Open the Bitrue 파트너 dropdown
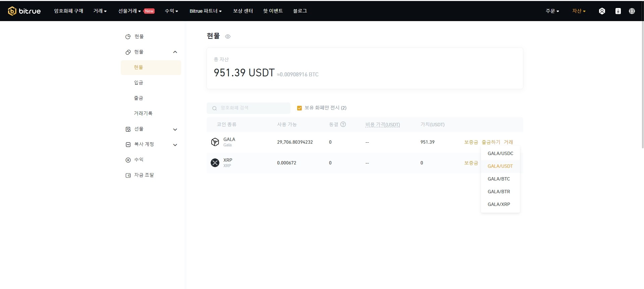The image size is (644, 289). 206,11
